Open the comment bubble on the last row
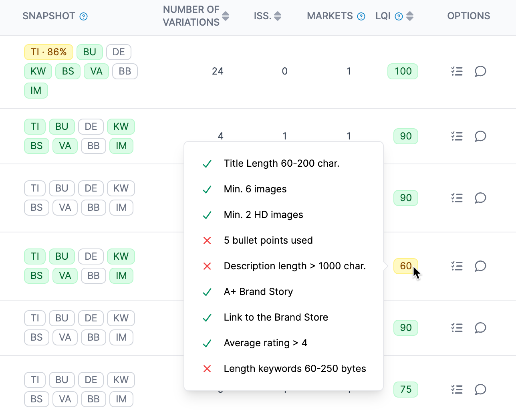The height and width of the screenshot is (420, 516). point(480,389)
